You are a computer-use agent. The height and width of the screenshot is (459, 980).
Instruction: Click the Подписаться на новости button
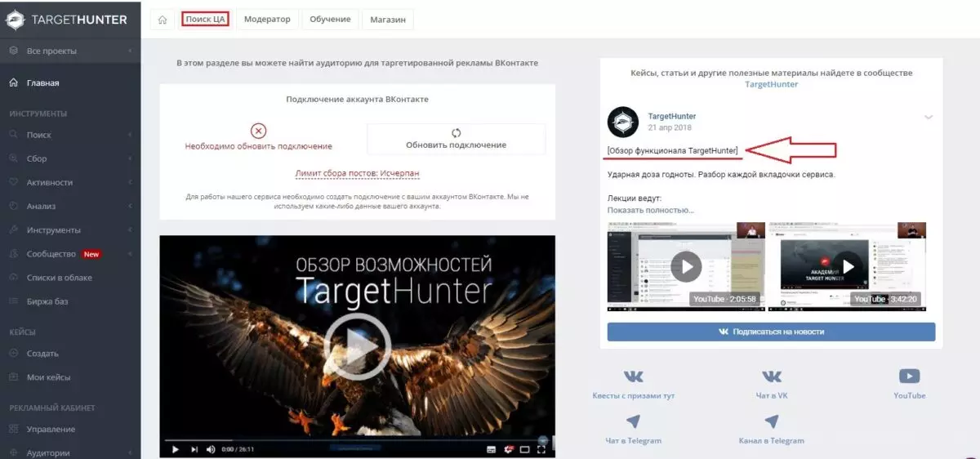771,332
